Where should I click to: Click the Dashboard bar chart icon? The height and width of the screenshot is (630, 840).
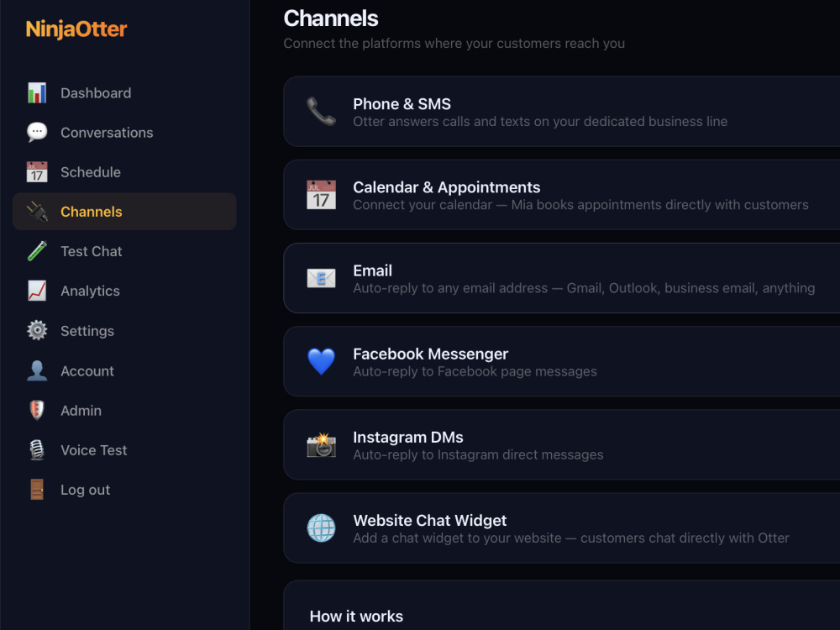(x=37, y=93)
